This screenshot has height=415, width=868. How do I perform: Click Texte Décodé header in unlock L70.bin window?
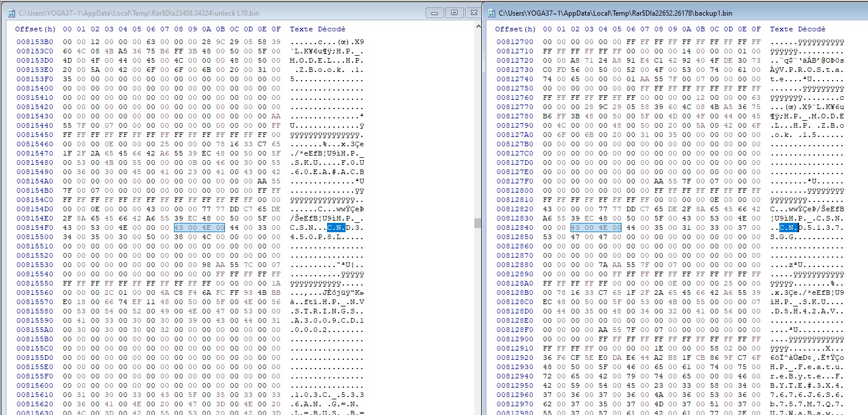pyautogui.click(x=317, y=29)
